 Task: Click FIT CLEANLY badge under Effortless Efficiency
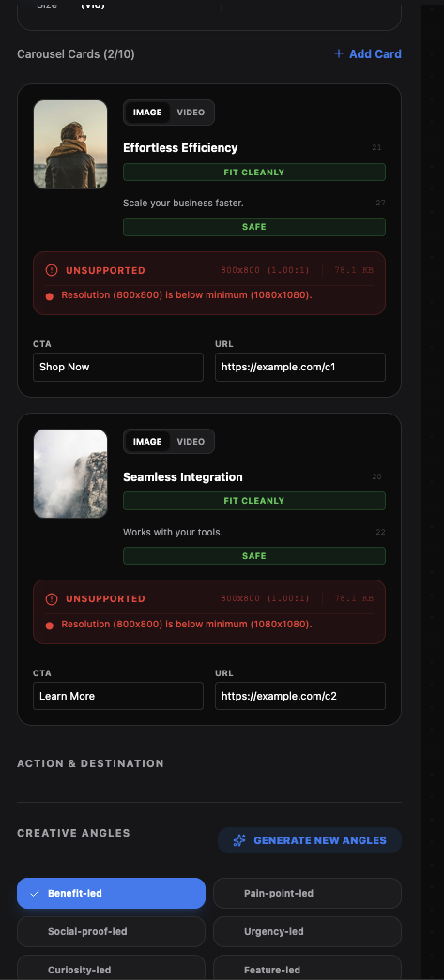[x=253, y=172]
